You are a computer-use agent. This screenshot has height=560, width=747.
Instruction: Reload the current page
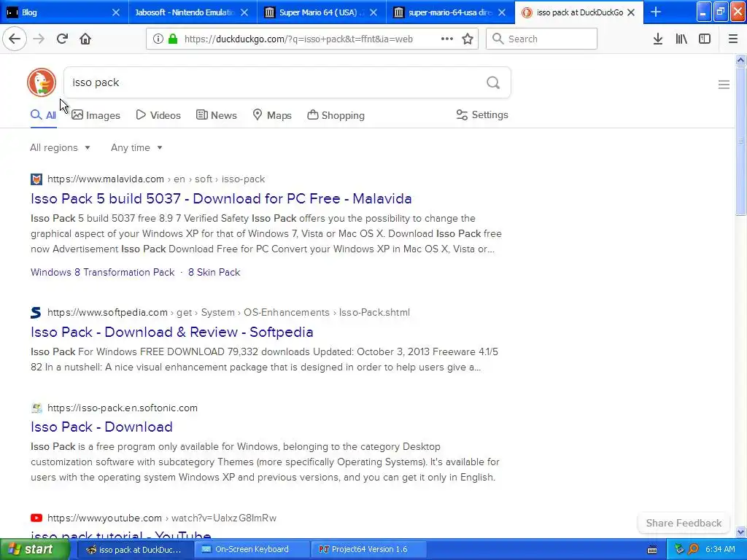(x=62, y=39)
